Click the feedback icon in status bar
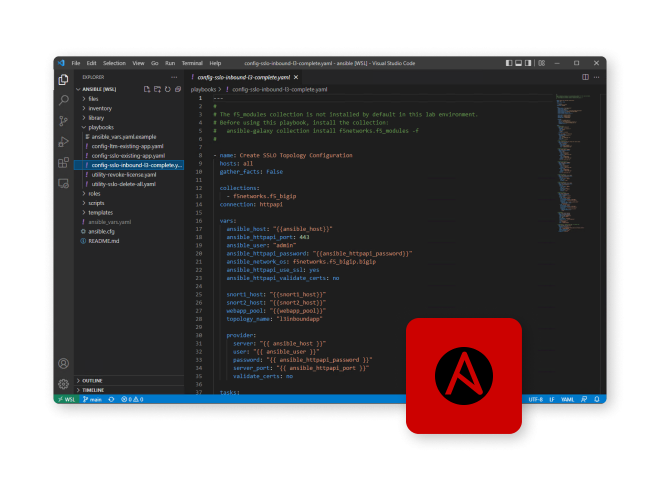Screen dimensions: 660x480 584,399
